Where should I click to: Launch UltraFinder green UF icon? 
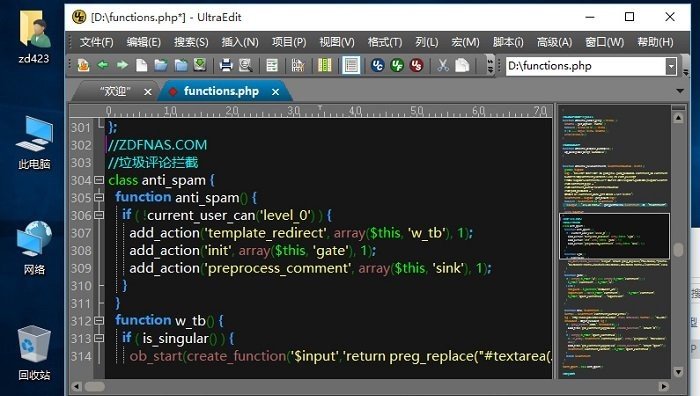click(397, 65)
